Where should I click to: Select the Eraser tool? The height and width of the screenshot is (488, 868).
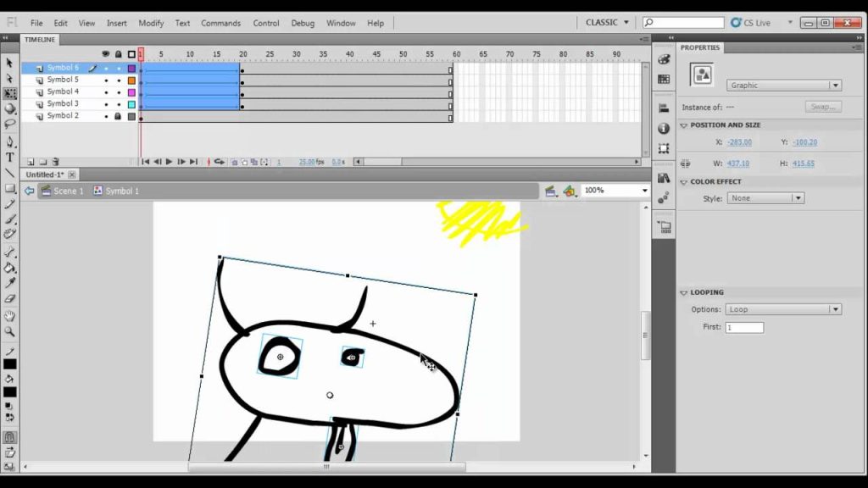(9, 299)
